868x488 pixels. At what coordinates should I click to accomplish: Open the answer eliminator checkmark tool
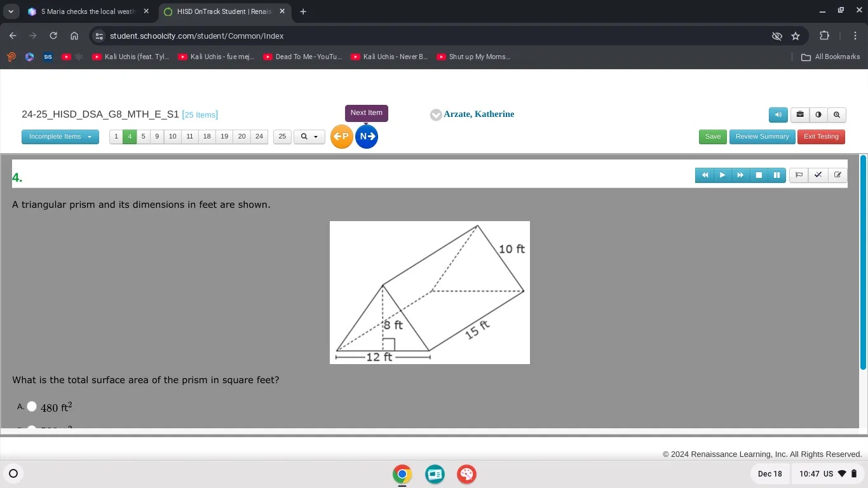click(818, 175)
